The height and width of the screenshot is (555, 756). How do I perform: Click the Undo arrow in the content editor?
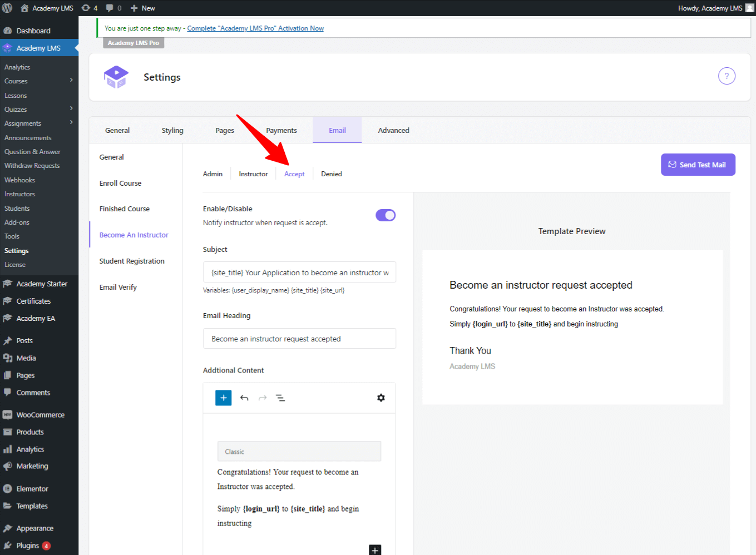(x=244, y=398)
